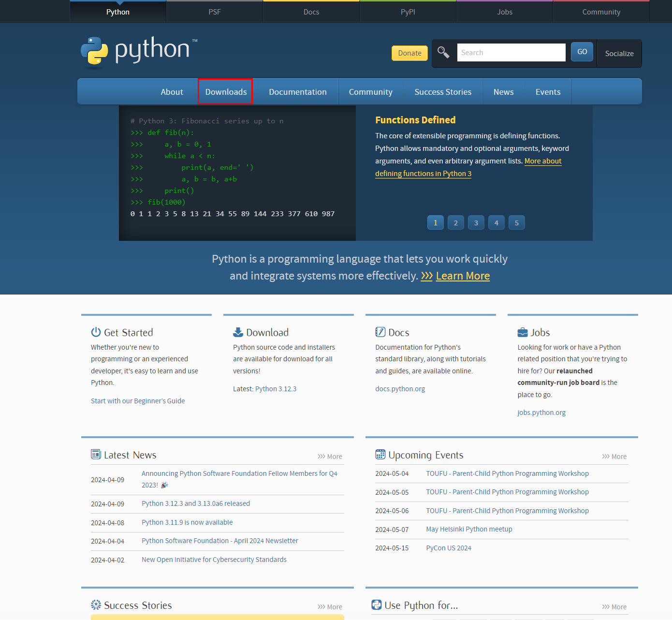Select slide 2 in code carousel
Viewport: 672px width, 620px height.
click(456, 223)
